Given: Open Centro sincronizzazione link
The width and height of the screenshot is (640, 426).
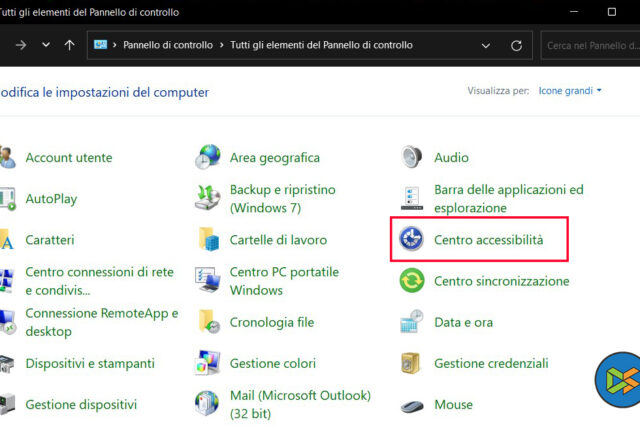Looking at the screenshot, I should (502, 281).
